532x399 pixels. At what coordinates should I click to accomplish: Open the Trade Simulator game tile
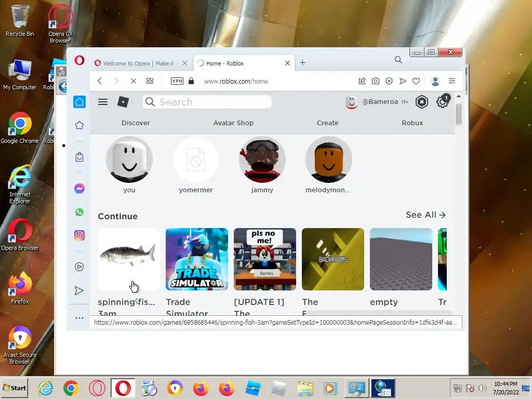(197, 259)
